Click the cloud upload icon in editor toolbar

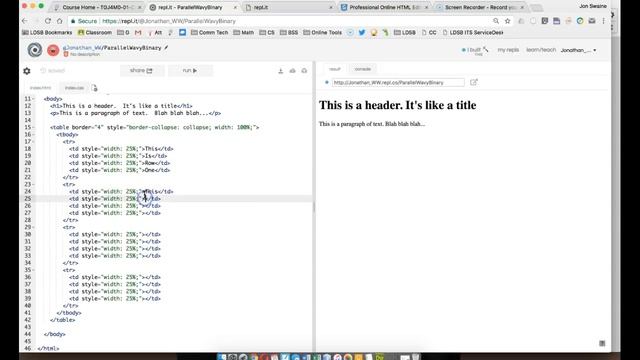(x=293, y=71)
